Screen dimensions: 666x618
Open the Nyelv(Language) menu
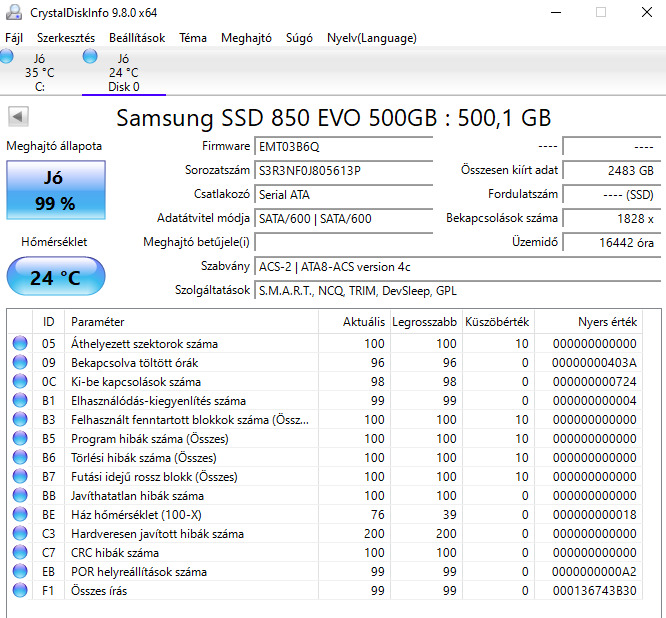(x=372, y=38)
